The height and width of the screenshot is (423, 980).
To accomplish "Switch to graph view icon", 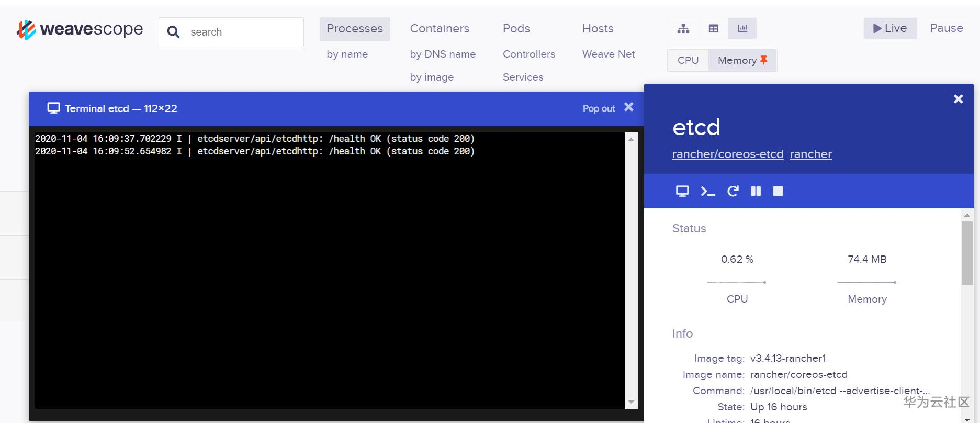I will tap(683, 28).
